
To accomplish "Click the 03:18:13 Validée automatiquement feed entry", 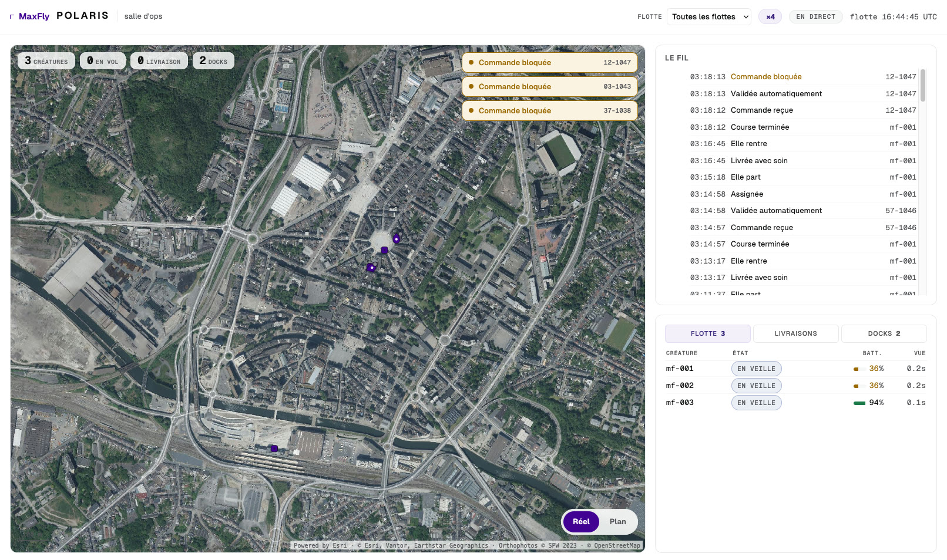I will 802,94.
